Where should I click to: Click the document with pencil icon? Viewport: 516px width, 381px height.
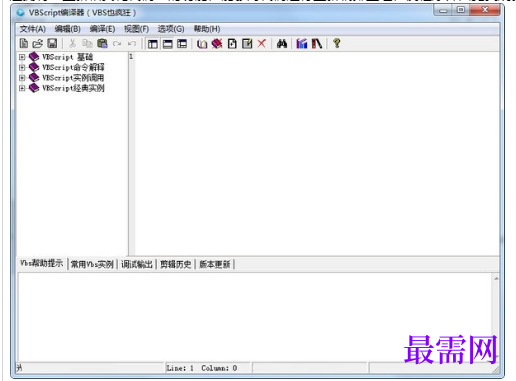coord(247,44)
